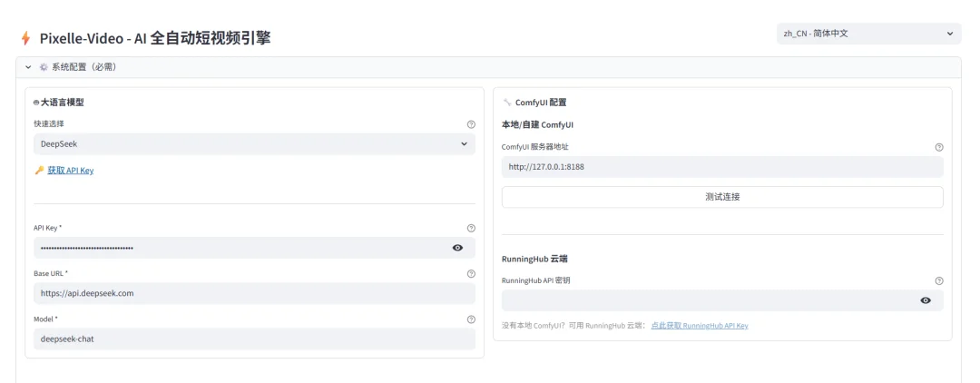Image resolution: width=980 pixels, height=383 pixels.
Task: Click the lightning bolt Pixelle-Video logo
Action: [25, 38]
